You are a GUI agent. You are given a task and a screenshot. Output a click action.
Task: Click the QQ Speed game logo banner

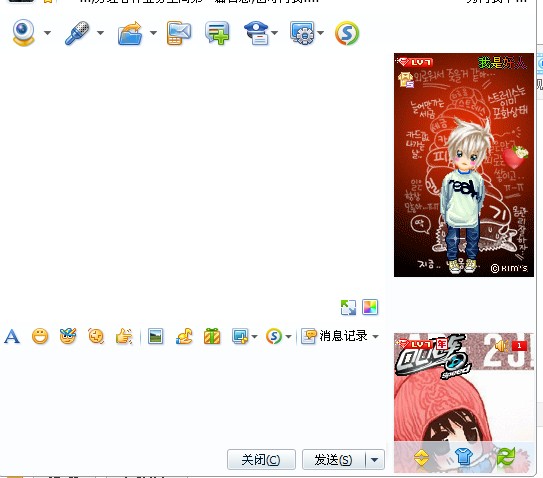pos(433,357)
